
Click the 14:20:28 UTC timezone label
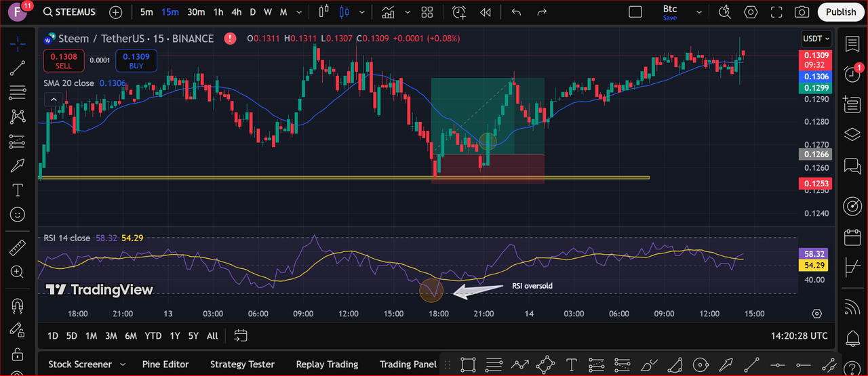800,335
